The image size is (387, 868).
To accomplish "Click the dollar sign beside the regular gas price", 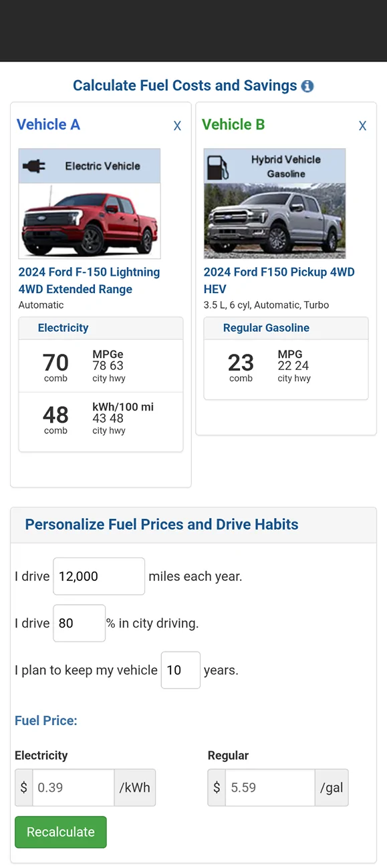I will tap(216, 787).
